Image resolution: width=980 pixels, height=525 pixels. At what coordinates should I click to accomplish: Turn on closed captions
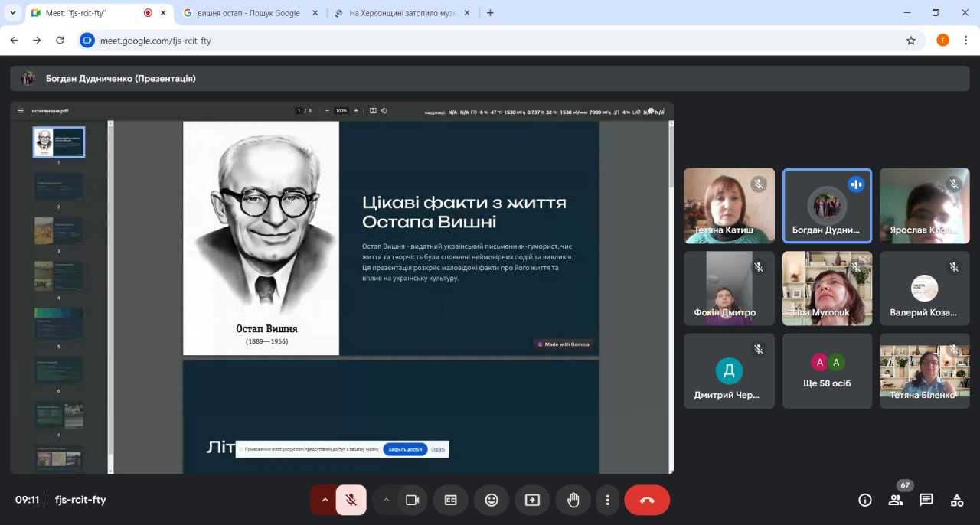(x=451, y=500)
